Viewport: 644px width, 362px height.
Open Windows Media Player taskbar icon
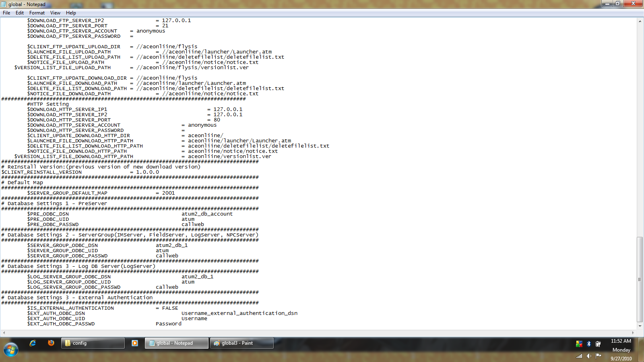click(135, 343)
